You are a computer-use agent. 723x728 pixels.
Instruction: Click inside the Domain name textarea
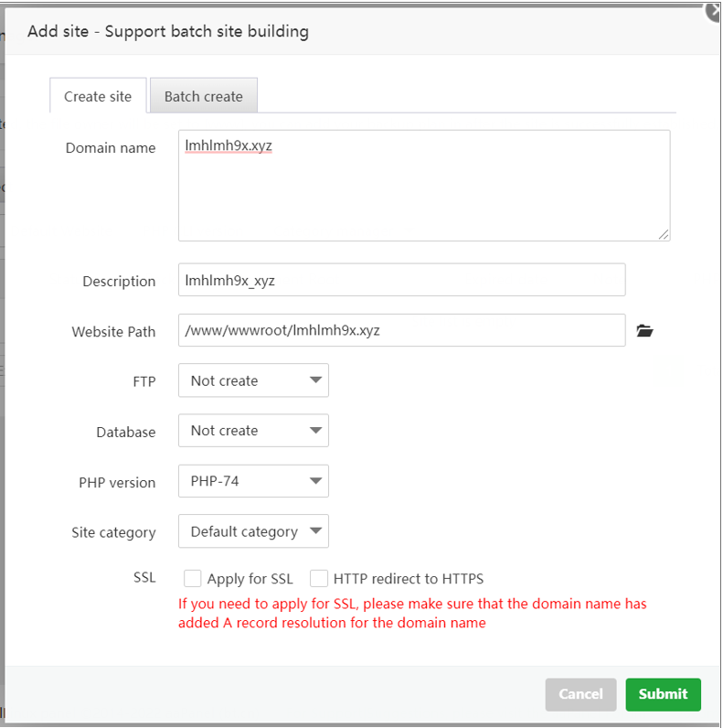point(424,186)
